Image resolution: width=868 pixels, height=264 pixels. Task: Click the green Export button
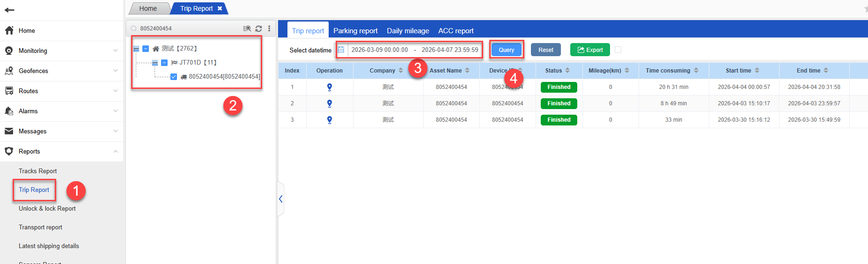pos(590,50)
